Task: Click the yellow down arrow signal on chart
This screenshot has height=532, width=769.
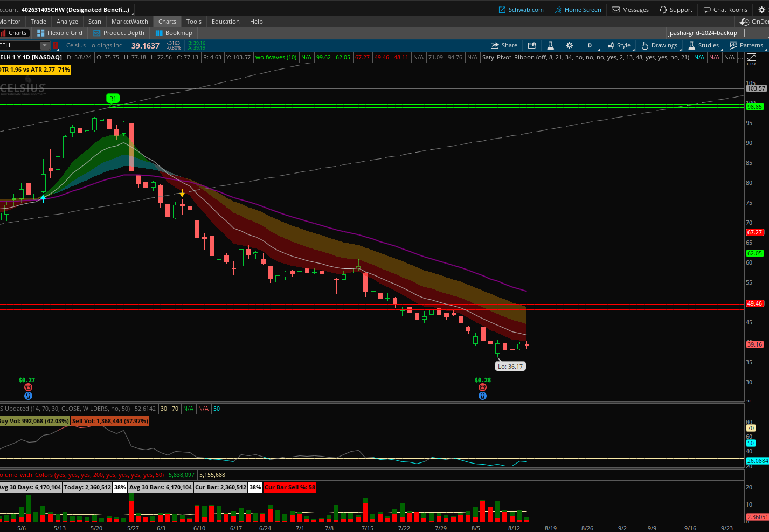Action: [182, 192]
